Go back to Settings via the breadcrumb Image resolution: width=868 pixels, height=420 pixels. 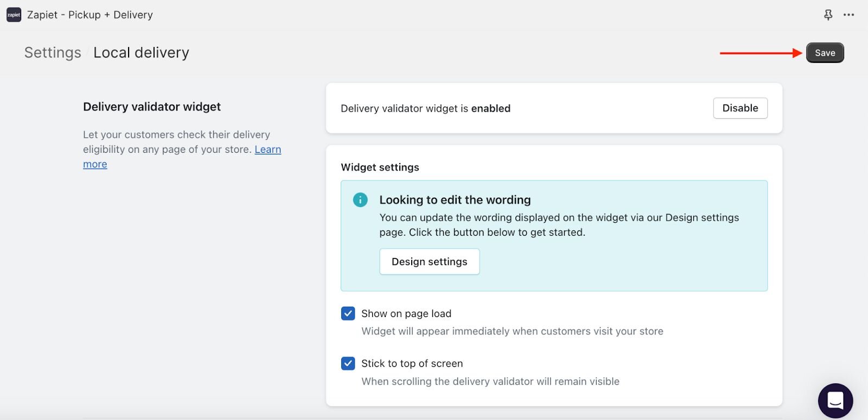(53, 53)
